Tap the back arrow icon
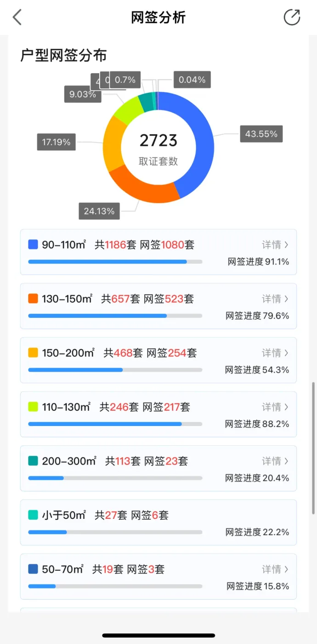Image resolution: width=317 pixels, height=644 pixels. 17,17
